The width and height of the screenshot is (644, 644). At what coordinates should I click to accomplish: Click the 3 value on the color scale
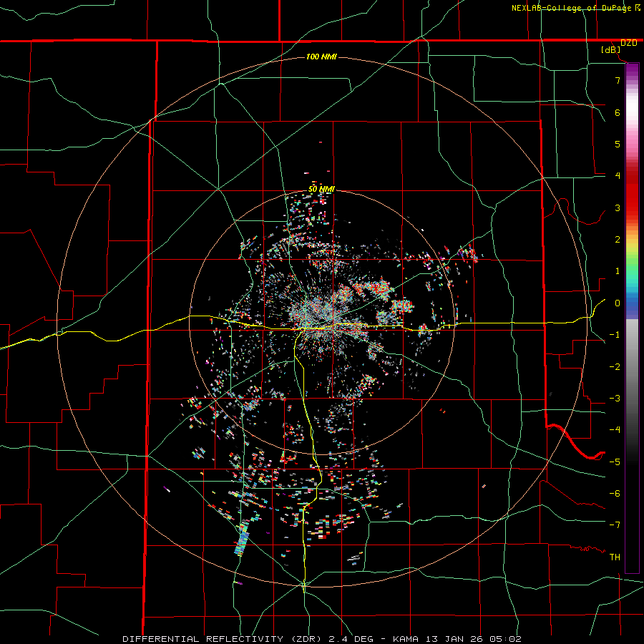[618, 208]
